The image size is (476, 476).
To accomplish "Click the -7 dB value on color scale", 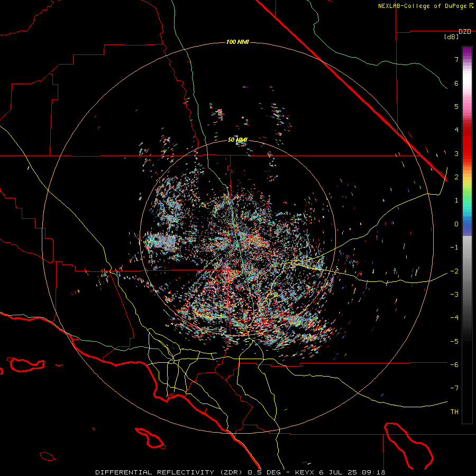I will [x=454, y=388].
